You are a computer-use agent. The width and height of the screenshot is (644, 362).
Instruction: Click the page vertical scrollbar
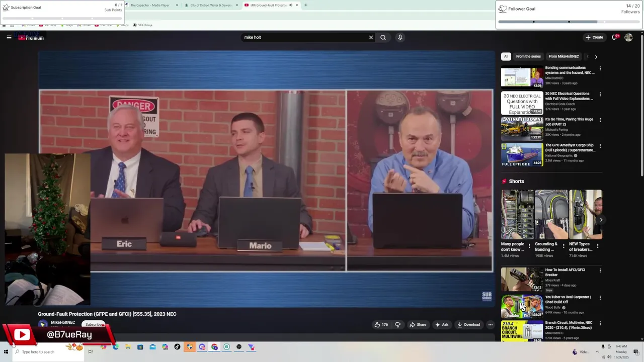click(642, 106)
